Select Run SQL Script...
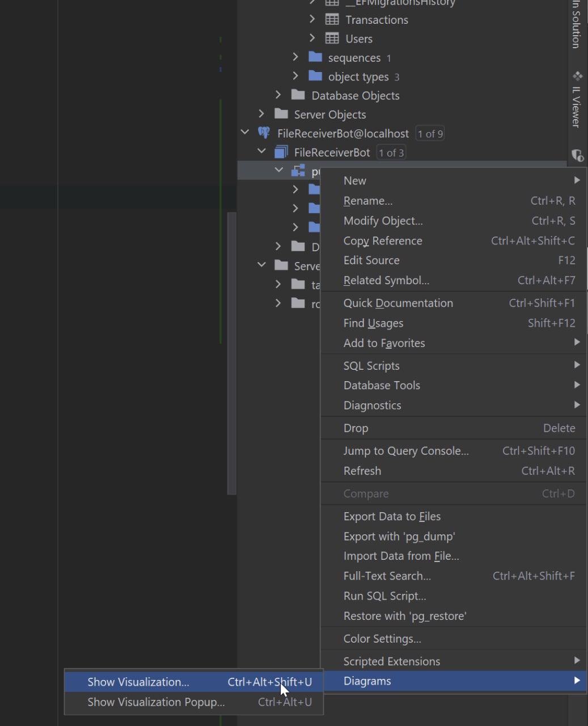The image size is (588, 726). pyautogui.click(x=454, y=596)
